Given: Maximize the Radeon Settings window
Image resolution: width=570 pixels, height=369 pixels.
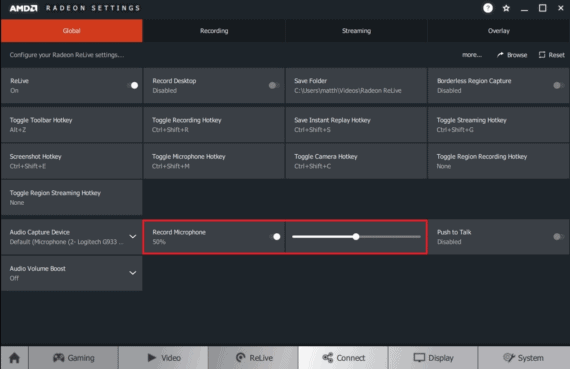Looking at the screenshot, I should [542, 8].
